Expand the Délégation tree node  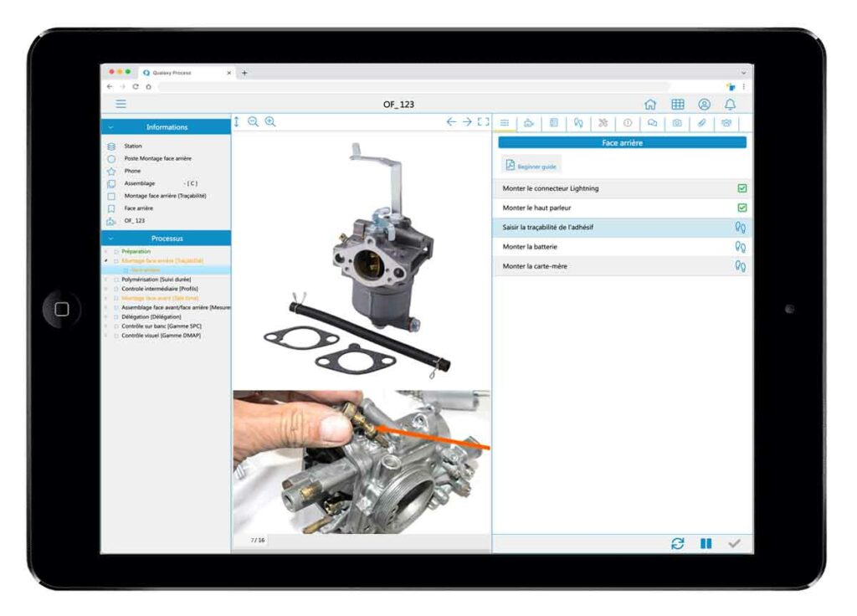coord(106,316)
